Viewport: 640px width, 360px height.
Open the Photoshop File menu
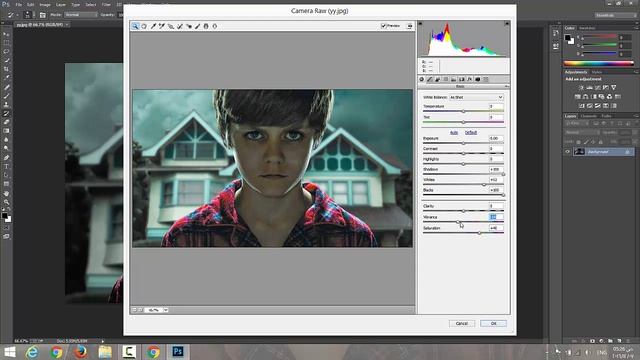coord(18,4)
